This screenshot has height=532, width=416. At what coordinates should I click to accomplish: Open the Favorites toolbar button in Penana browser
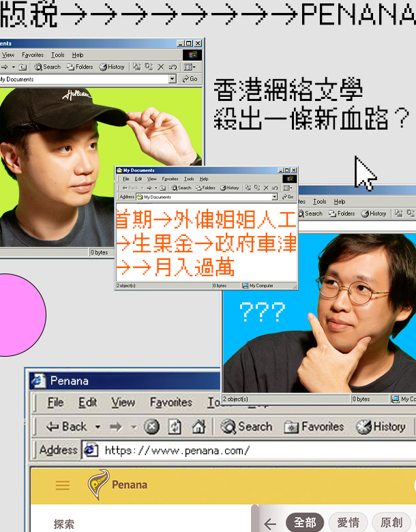coord(314,427)
